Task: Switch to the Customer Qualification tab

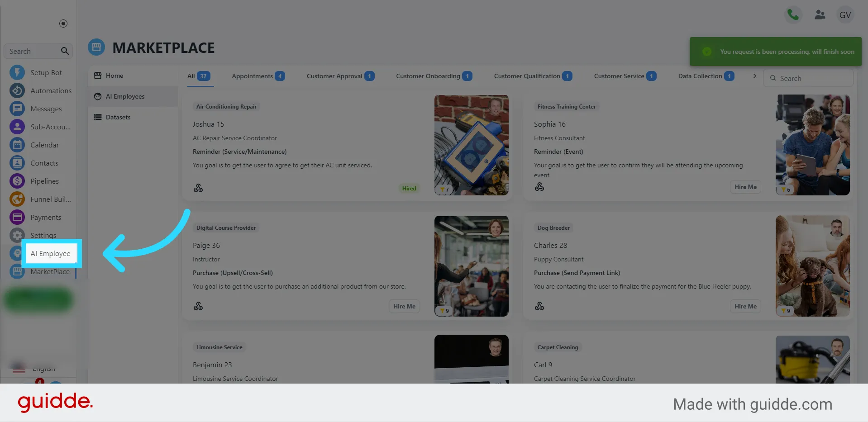Action: pyautogui.click(x=533, y=76)
